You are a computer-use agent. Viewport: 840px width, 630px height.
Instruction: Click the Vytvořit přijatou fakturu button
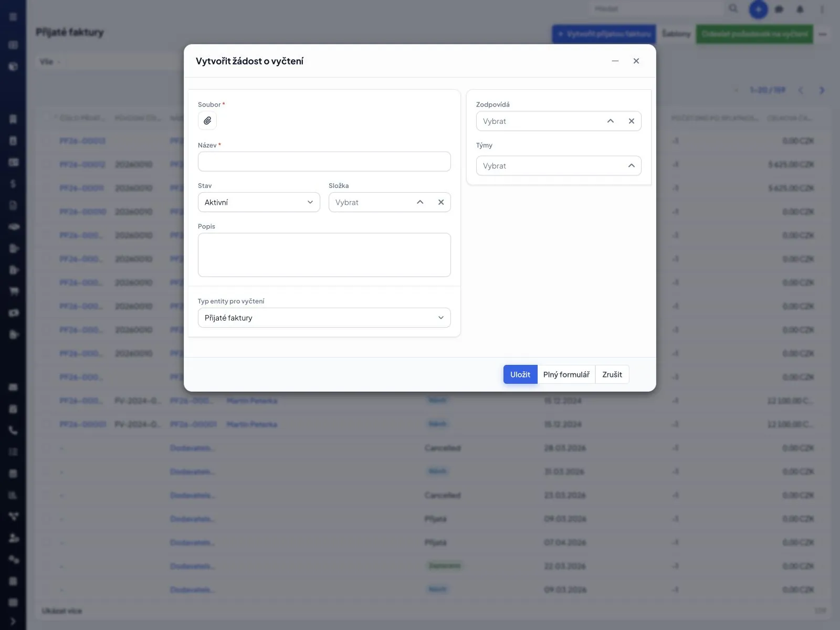(604, 34)
